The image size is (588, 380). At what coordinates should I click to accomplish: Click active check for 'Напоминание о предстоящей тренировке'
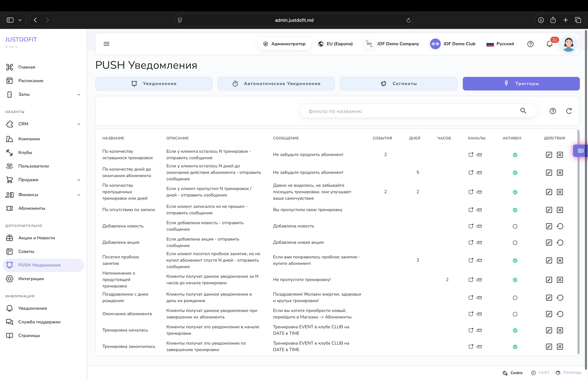(515, 280)
